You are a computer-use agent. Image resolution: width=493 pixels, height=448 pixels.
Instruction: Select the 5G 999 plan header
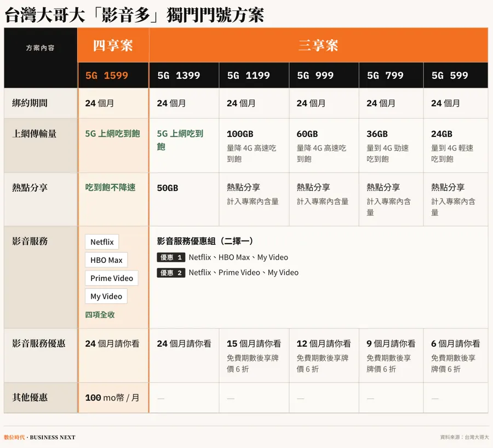point(324,76)
